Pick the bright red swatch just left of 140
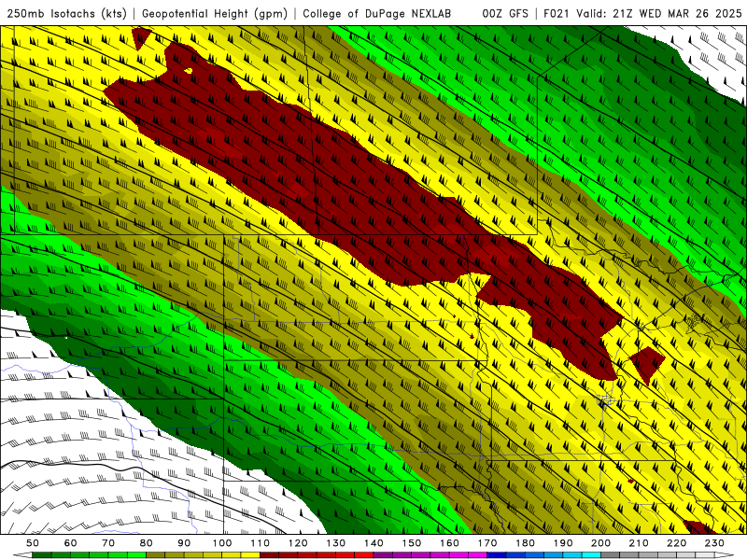 [x=364, y=555]
